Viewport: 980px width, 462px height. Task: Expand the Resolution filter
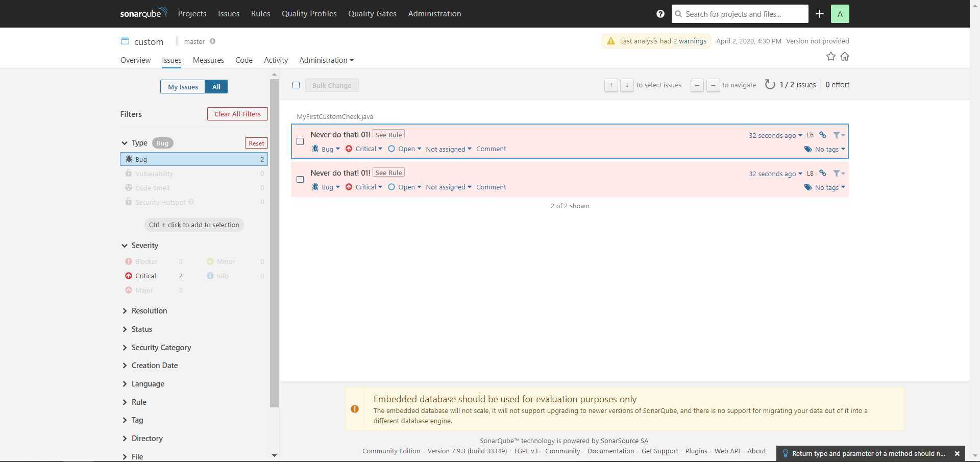[x=144, y=311]
